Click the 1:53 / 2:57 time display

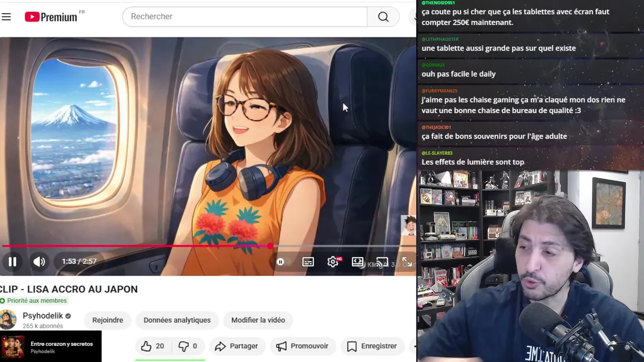pos(79,261)
